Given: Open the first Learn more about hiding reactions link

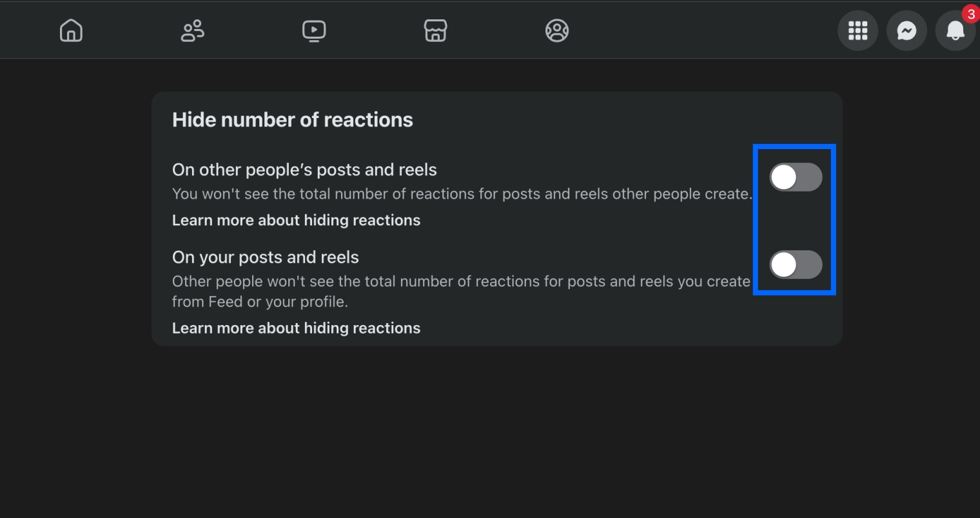Looking at the screenshot, I should pos(296,220).
